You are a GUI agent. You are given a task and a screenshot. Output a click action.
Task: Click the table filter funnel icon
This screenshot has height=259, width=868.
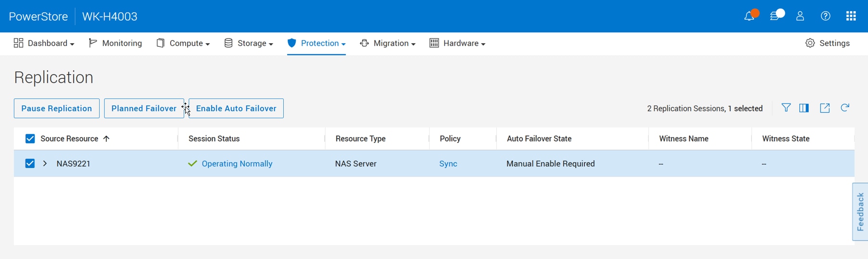click(x=786, y=108)
